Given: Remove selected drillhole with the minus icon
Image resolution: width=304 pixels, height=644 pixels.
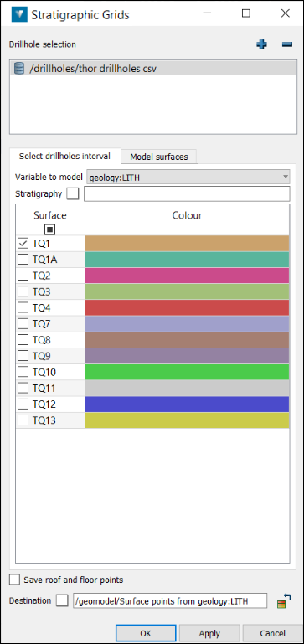Looking at the screenshot, I should (287, 44).
